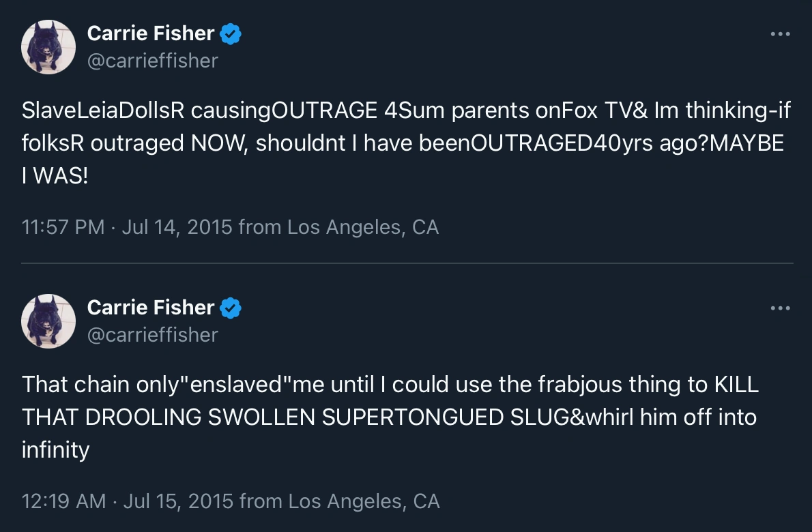The image size is (812, 532).
Task: Open the Los Angeles, CA location on first tweet
Action: click(362, 227)
